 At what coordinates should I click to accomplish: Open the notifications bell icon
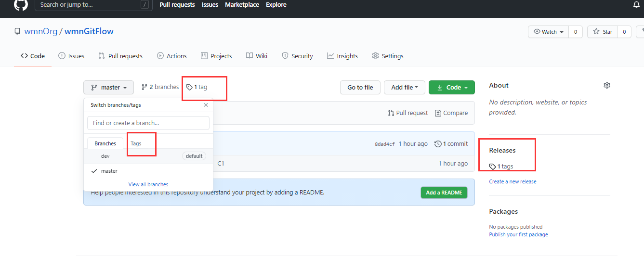pos(636,5)
